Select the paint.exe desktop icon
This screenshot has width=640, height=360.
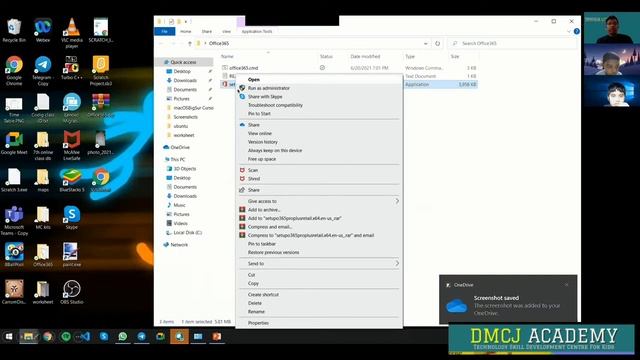72,255
